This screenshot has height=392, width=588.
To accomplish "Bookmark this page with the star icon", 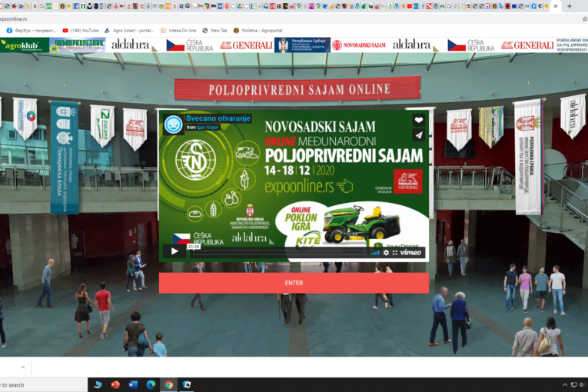I will [x=585, y=18].
